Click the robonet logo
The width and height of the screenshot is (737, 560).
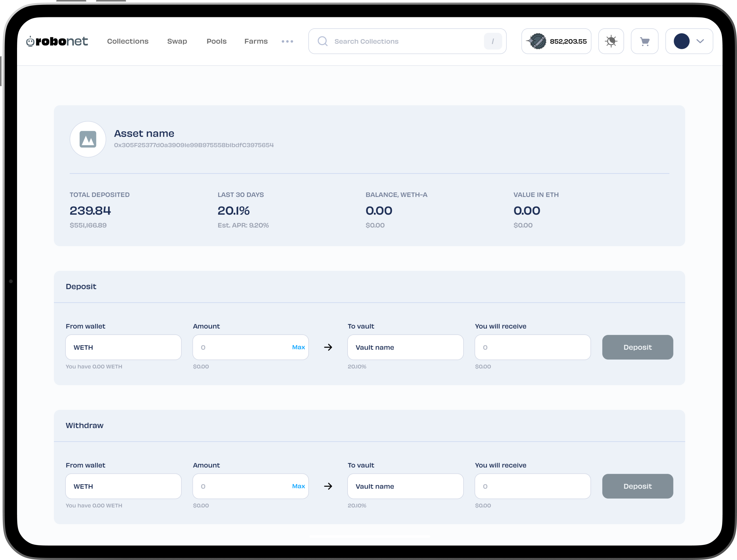point(57,41)
